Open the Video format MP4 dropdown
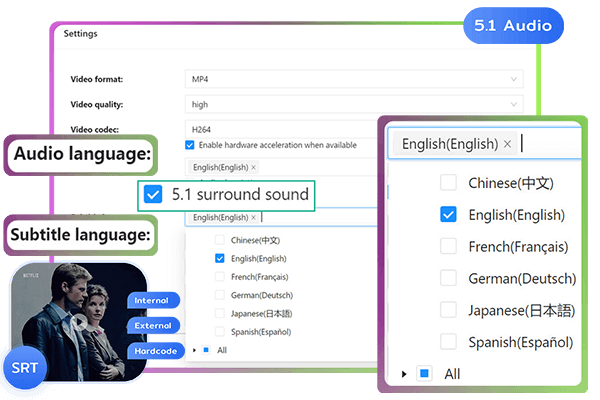This screenshot has height=400, width=600. coord(355,78)
